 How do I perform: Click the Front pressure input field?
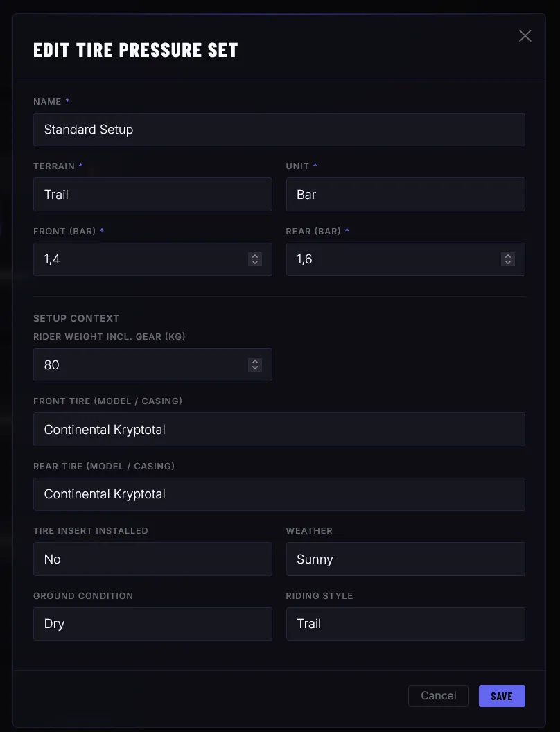click(139, 259)
